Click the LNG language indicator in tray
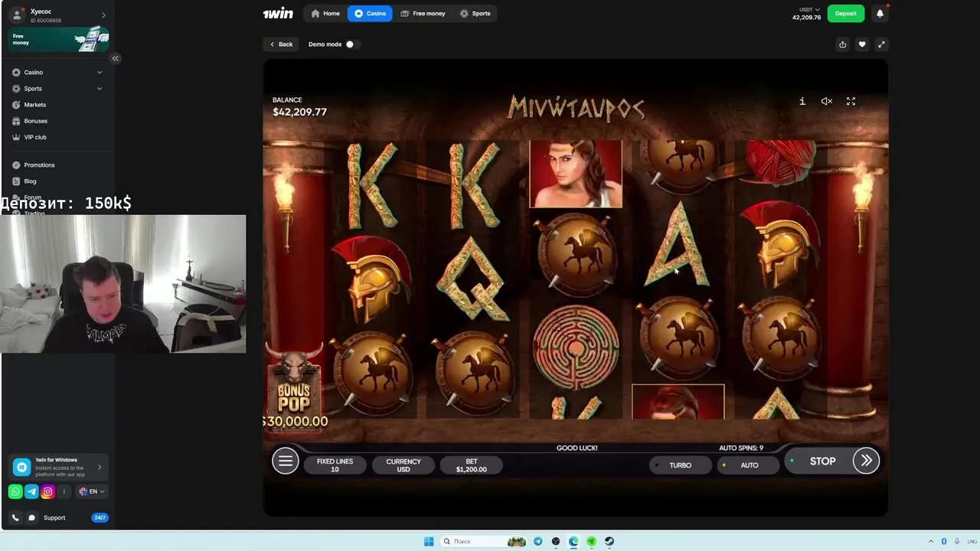The width and height of the screenshot is (980, 551). click(972, 541)
